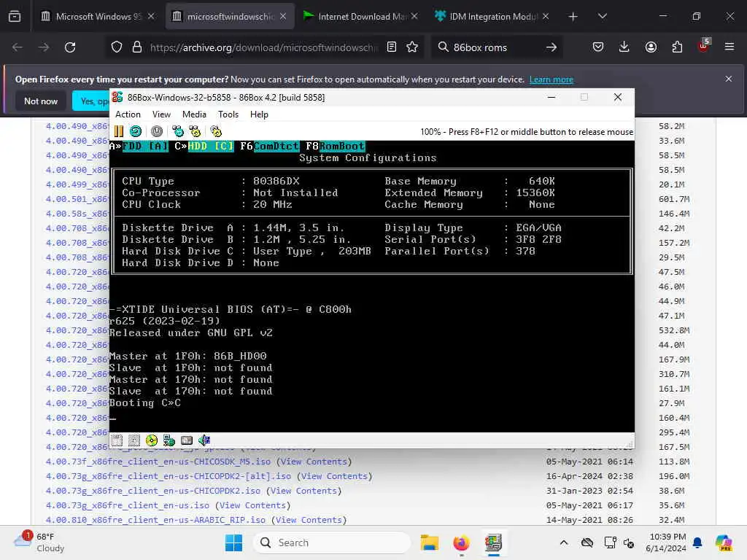Expand the list all tabs dropdown
The width and height of the screenshot is (747, 560).
(602, 16)
